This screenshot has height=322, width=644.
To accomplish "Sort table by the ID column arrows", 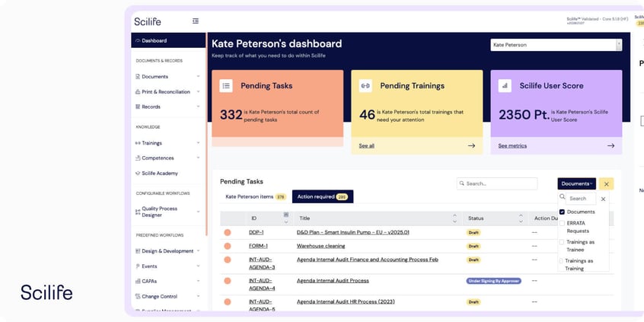I will (x=286, y=218).
